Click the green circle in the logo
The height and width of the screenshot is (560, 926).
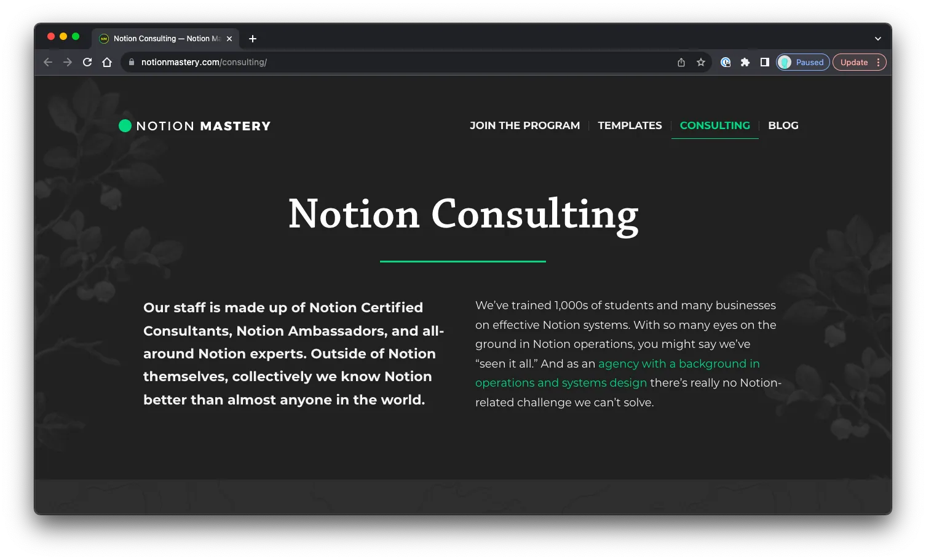pos(125,126)
